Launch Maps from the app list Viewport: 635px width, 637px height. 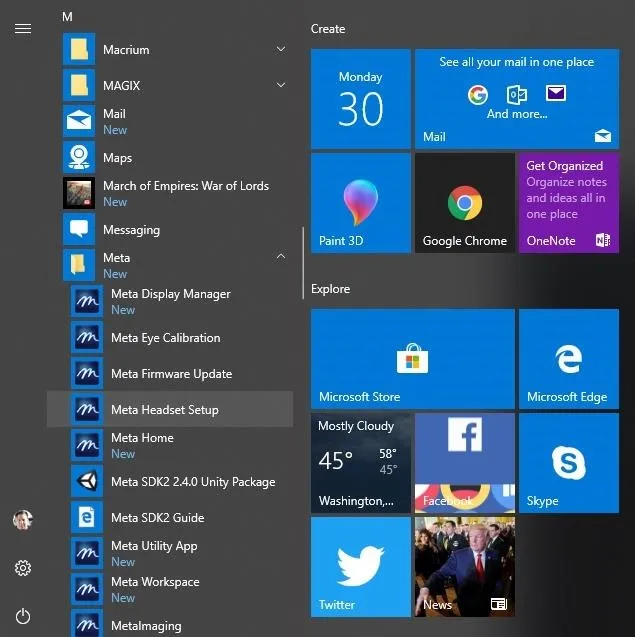170,157
